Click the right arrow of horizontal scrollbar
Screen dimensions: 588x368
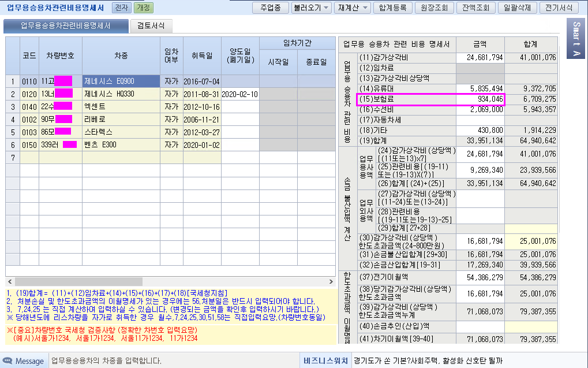tap(331, 281)
